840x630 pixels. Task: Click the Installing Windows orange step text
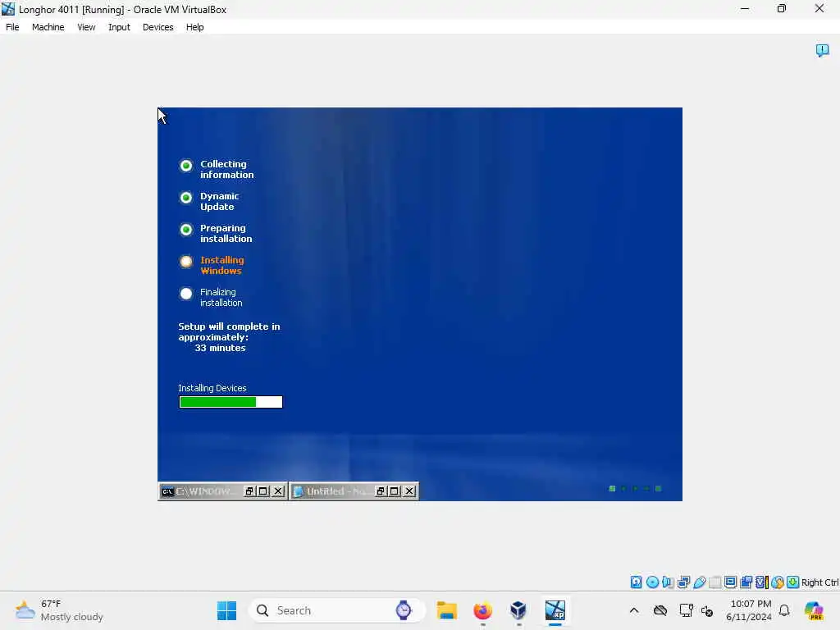pos(221,265)
